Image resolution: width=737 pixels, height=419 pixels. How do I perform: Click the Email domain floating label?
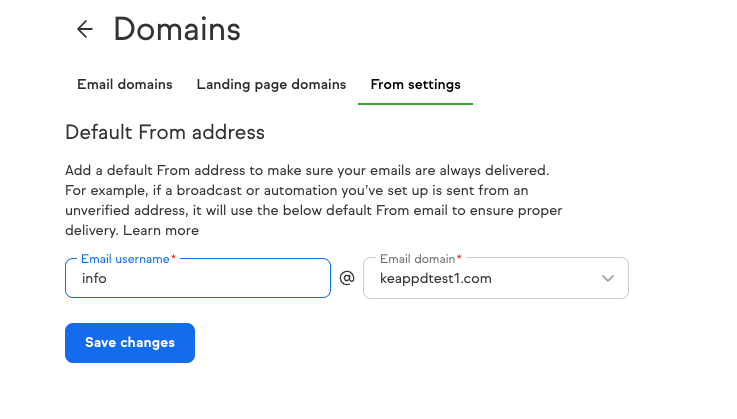[417, 259]
